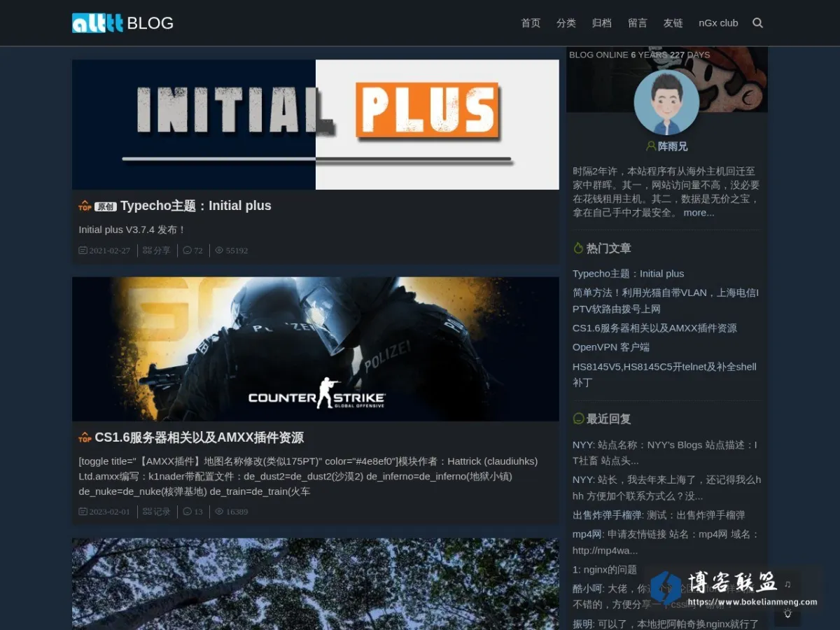Open recent reply 1: nginx的问题

click(x=605, y=570)
